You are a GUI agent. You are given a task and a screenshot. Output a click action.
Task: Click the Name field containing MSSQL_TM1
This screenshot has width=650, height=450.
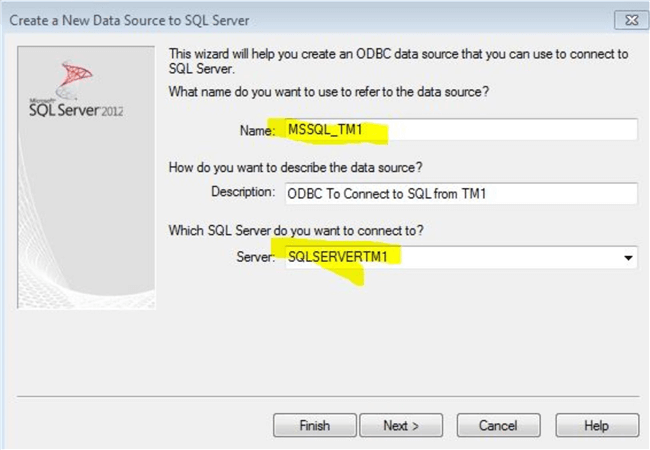458,130
